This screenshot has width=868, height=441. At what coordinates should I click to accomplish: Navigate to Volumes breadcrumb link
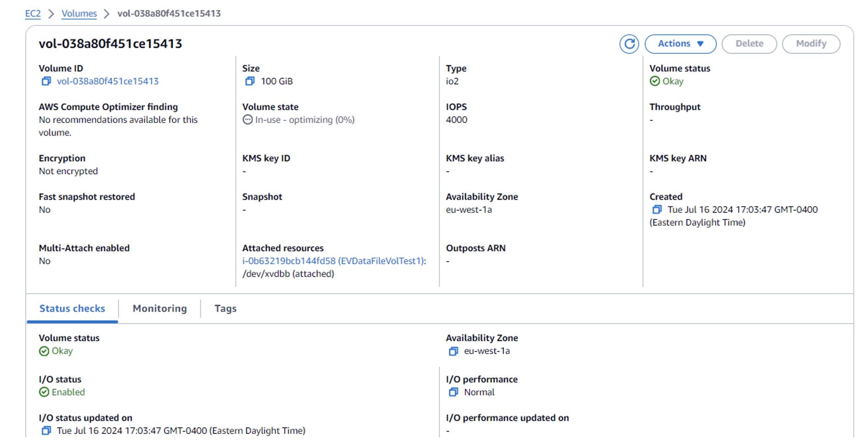[x=79, y=14]
